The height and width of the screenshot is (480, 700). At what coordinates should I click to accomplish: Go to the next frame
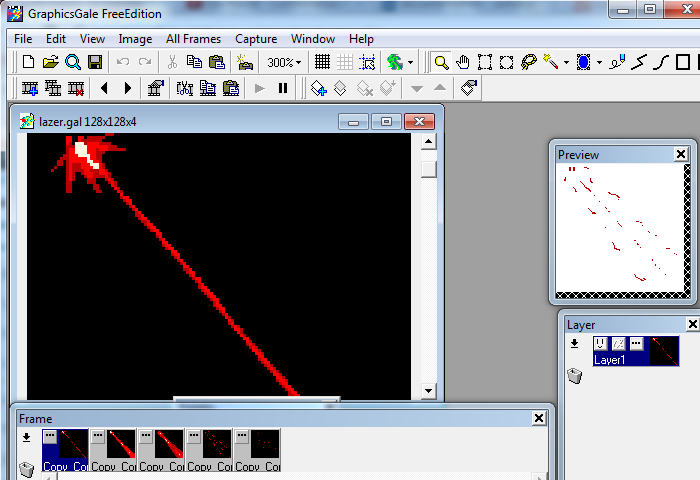coord(128,88)
